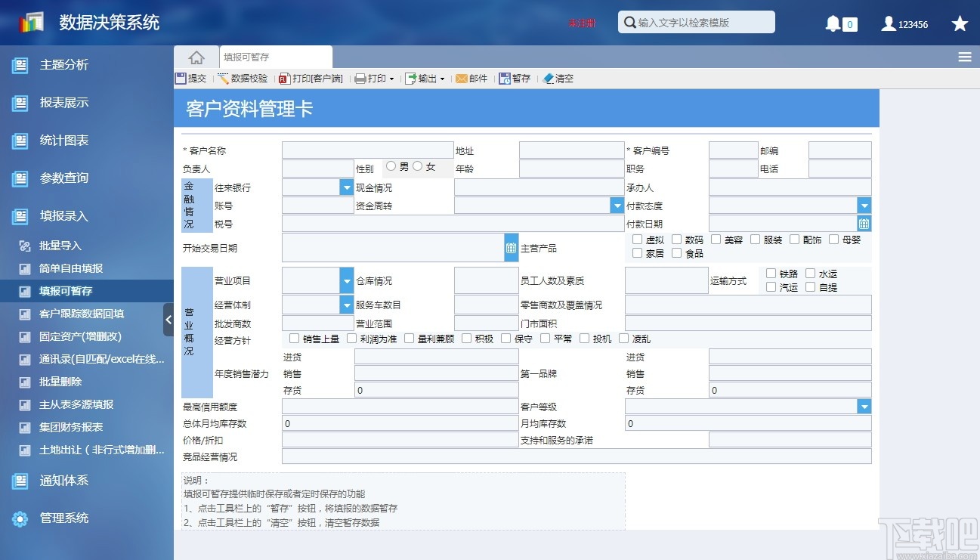The height and width of the screenshot is (560, 980).
Task: Collapse the sidebar using the arrow control
Action: 169,319
